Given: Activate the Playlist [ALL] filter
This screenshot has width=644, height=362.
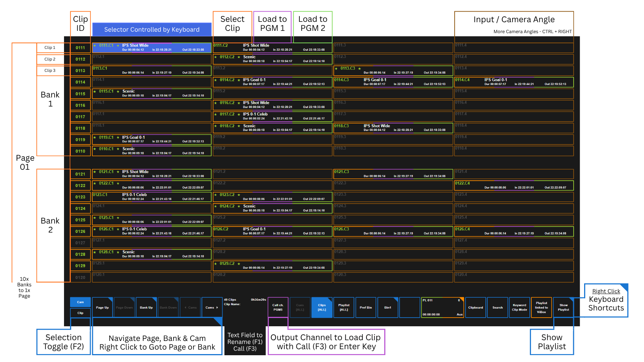Looking at the screenshot, I should (344, 307).
